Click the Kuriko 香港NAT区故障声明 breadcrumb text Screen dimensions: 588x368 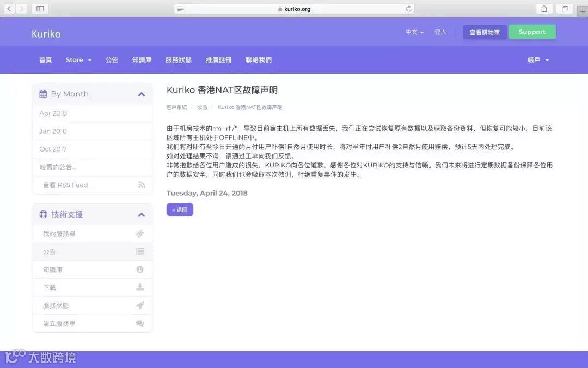pos(250,107)
